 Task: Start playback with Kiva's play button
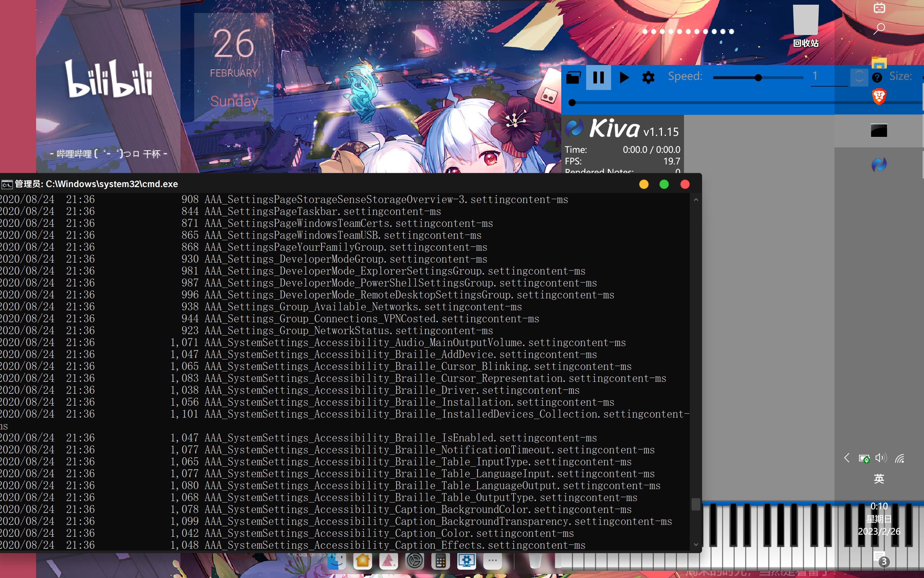[x=624, y=78]
